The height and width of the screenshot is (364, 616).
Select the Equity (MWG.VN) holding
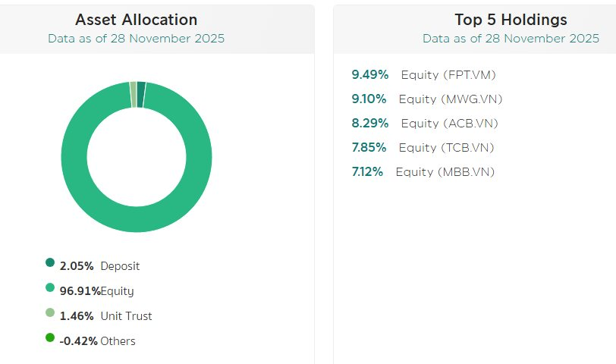[x=451, y=99]
